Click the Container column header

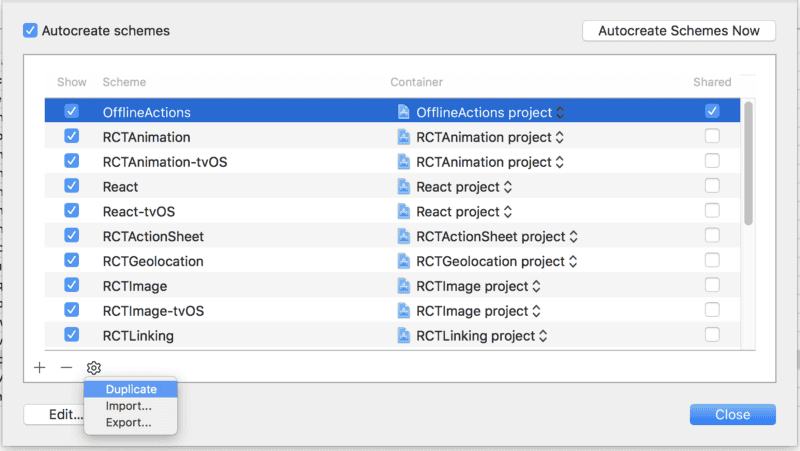click(x=416, y=82)
